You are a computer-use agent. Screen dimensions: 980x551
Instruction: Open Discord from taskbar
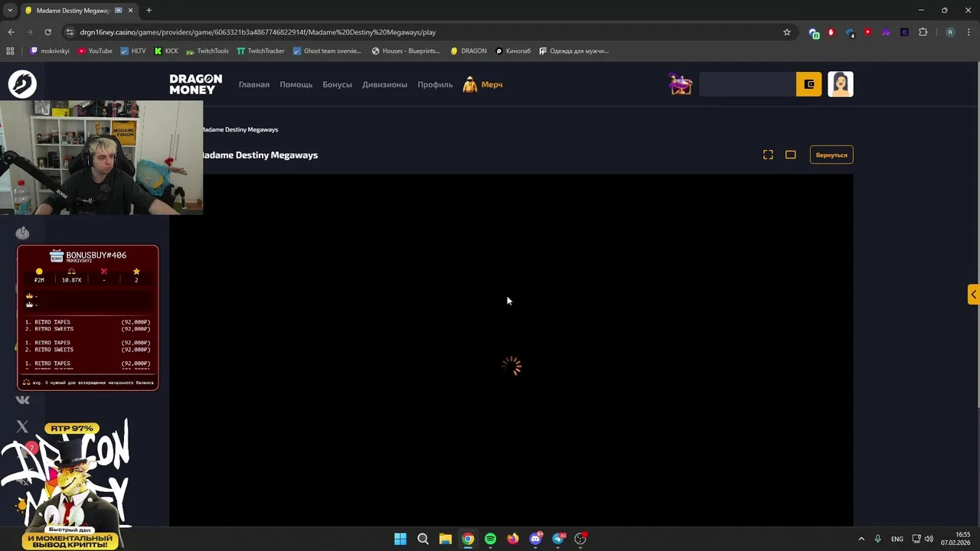coord(536,539)
